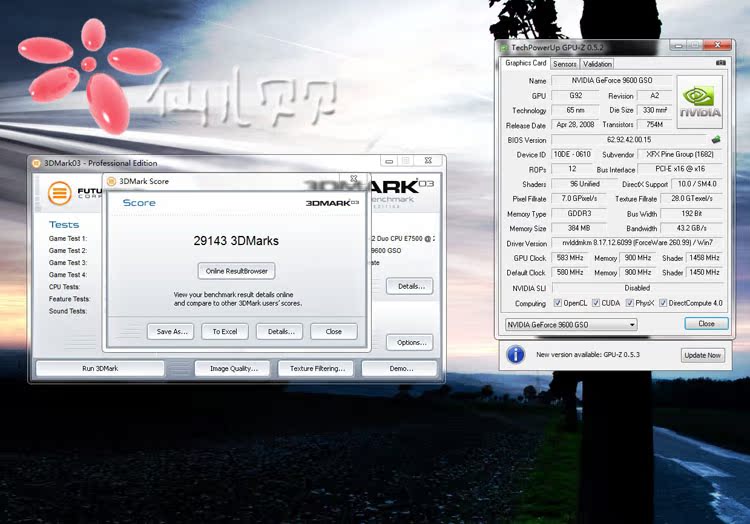Open the GeForce 9600 GSO GPU dropdown
This screenshot has height=524, width=750.
[x=570, y=324]
